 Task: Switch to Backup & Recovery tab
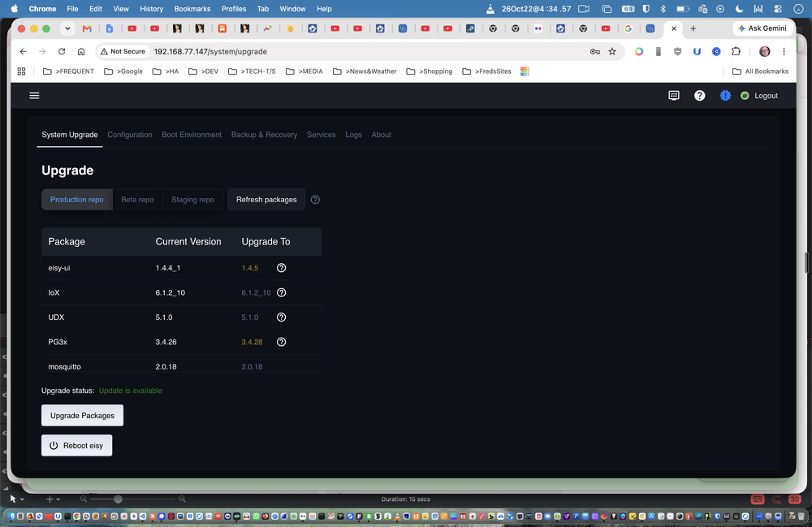pyautogui.click(x=264, y=135)
